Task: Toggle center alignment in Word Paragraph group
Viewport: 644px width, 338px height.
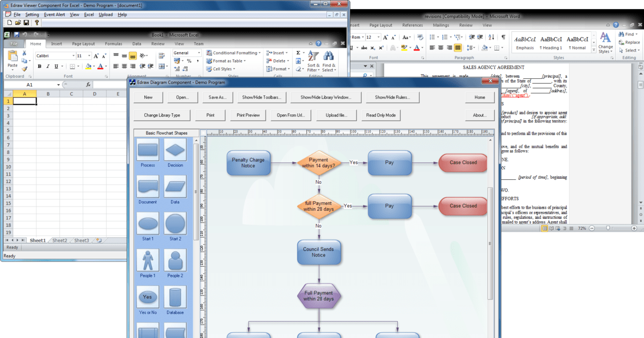Action: [x=441, y=48]
